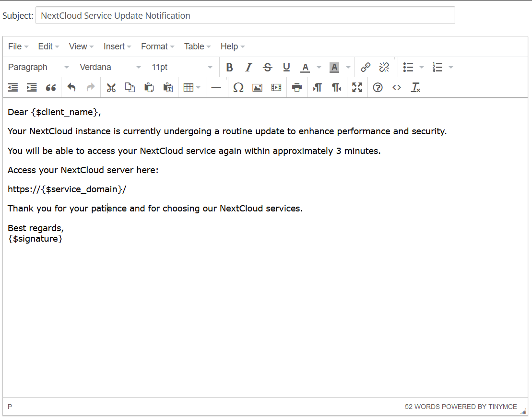Undo the last edit

pos(71,87)
